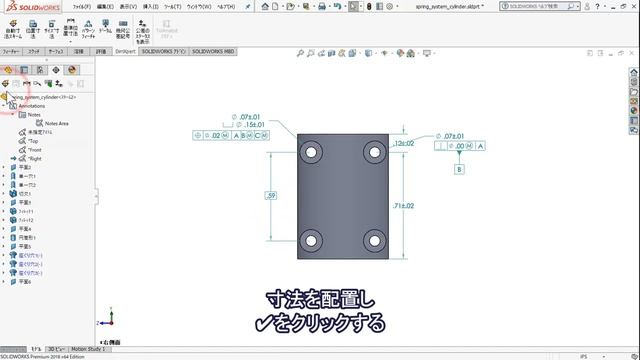640x360 pixels.
Task: Toggle Show Tolerance Status in ribbon
Action: point(142,31)
